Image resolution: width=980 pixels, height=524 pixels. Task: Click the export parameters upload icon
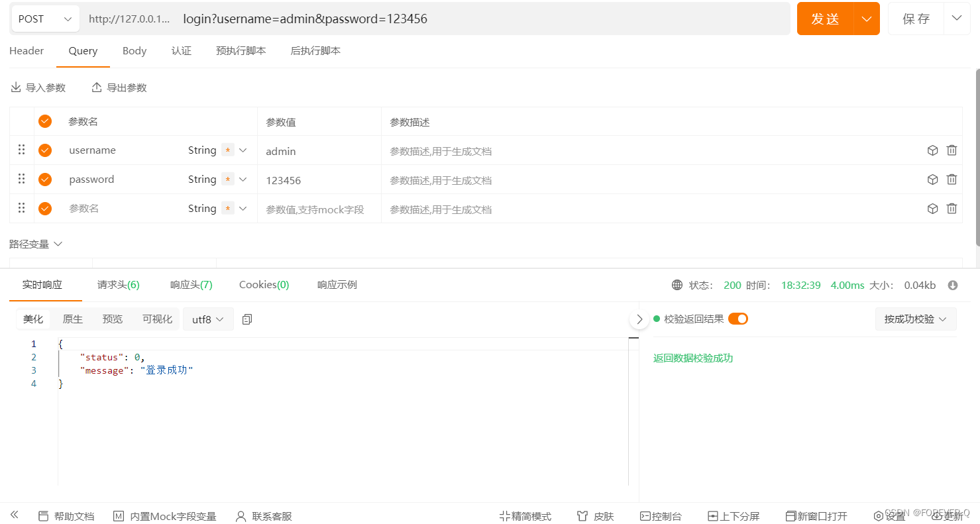(x=97, y=87)
